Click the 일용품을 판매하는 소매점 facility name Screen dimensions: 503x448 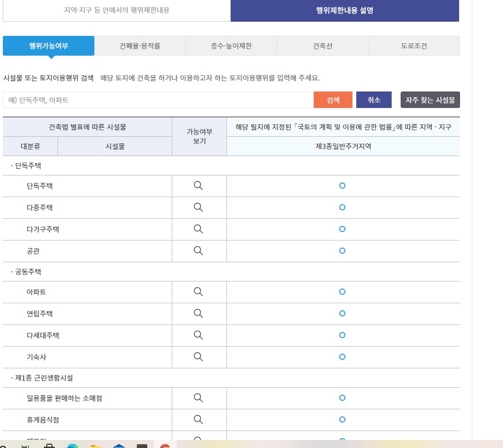[x=65, y=398]
